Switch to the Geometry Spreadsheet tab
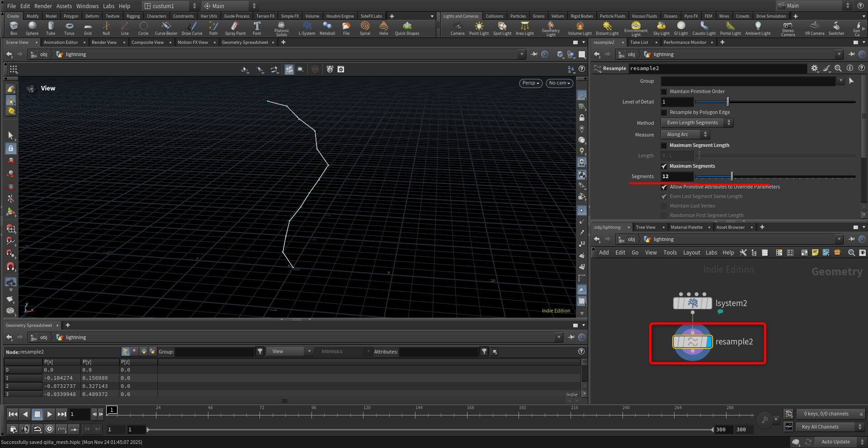 point(245,42)
